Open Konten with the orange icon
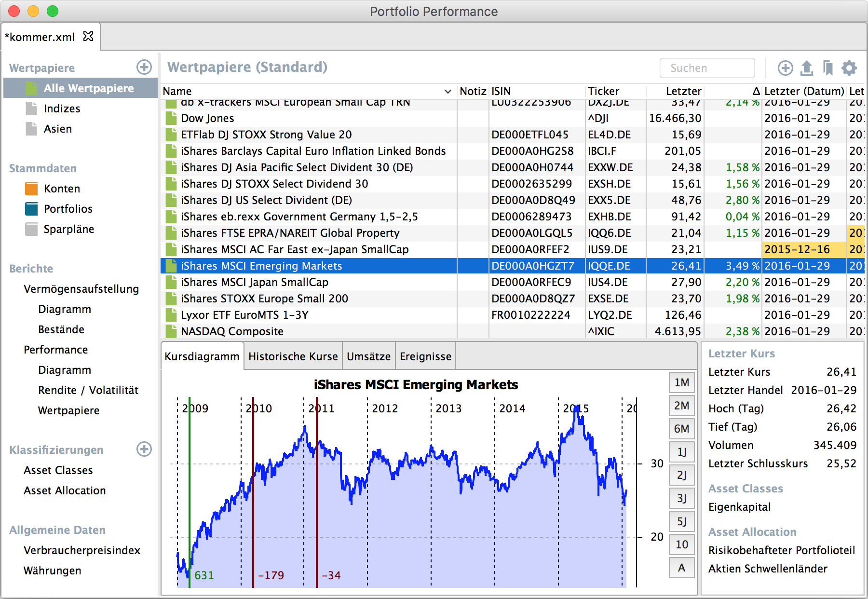The image size is (868, 599). [x=62, y=189]
